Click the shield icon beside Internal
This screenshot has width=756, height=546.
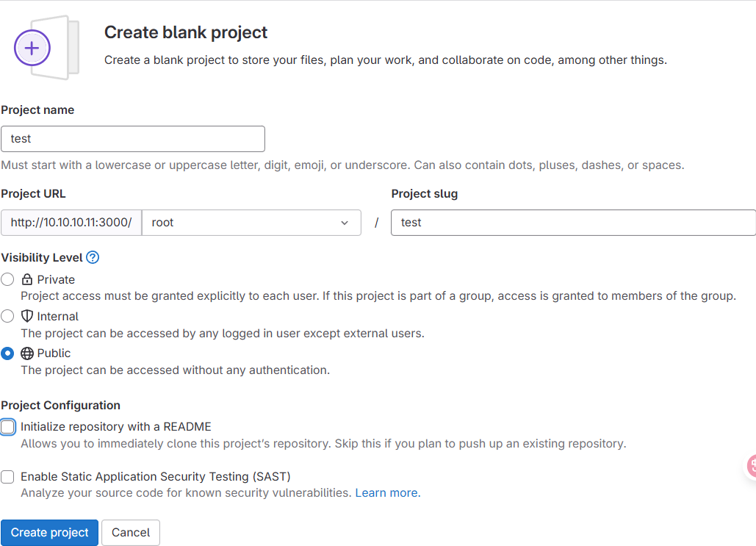[x=27, y=316]
